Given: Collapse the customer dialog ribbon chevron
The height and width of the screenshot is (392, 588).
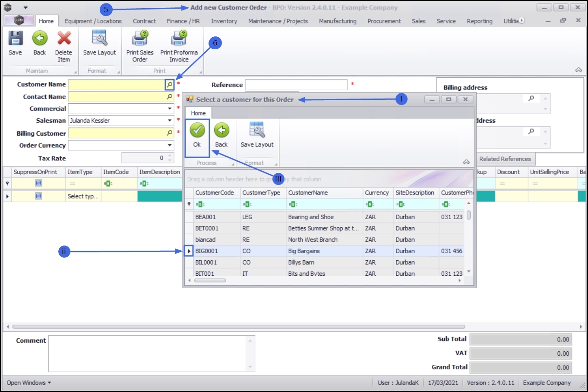Looking at the screenshot, I should [466, 162].
